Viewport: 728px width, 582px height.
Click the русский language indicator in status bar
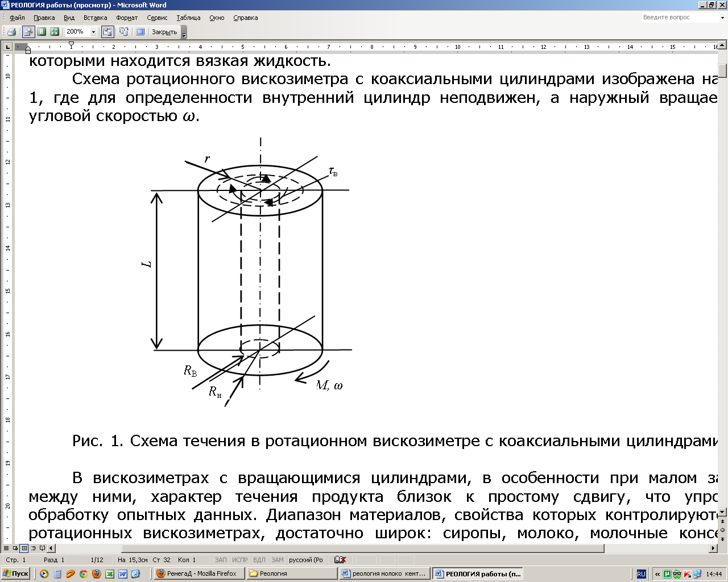[306, 560]
